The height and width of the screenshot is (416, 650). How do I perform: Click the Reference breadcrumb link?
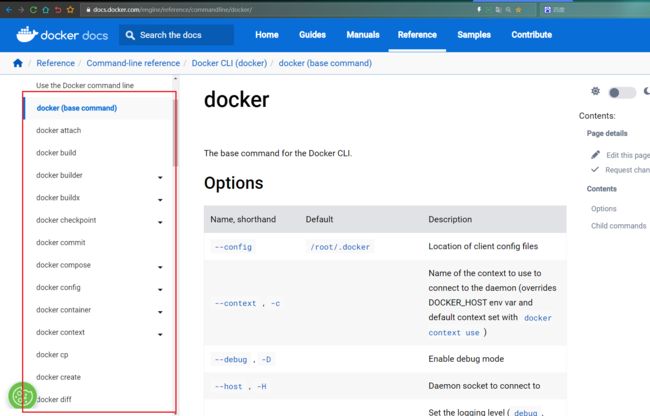pos(56,63)
